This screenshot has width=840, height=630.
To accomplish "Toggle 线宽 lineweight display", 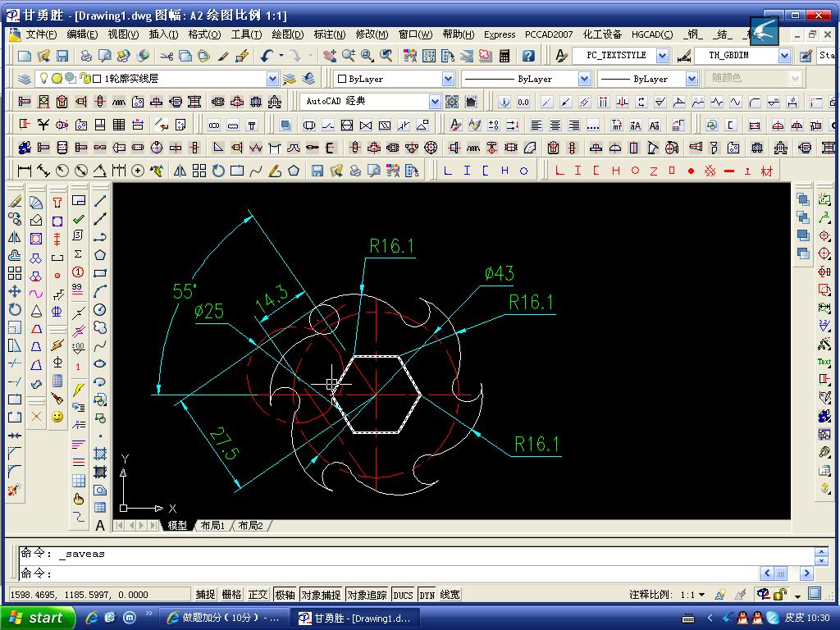I will tap(450, 595).
